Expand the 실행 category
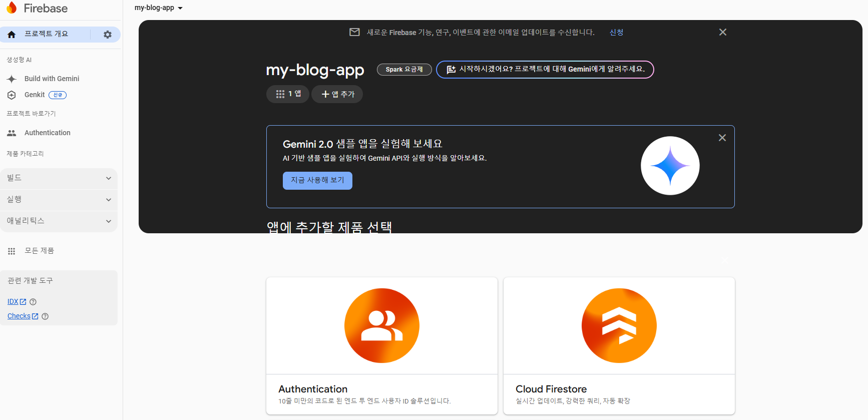 click(x=59, y=200)
